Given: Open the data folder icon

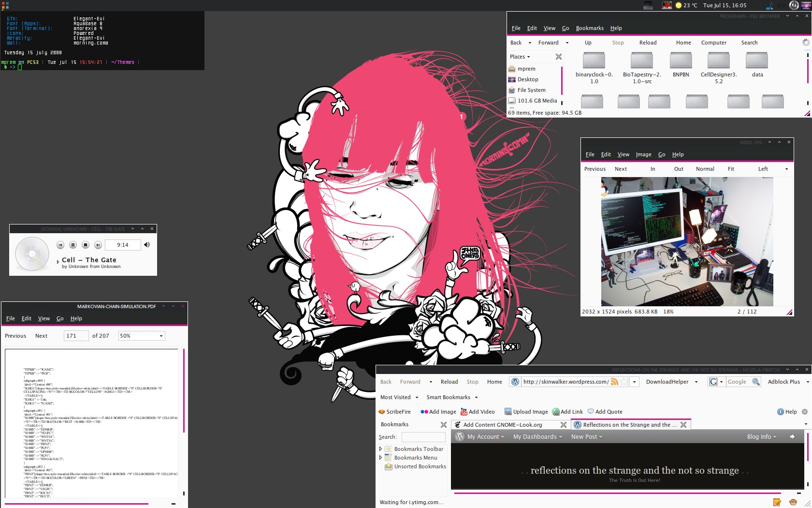Looking at the screenshot, I should [x=757, y=60].
